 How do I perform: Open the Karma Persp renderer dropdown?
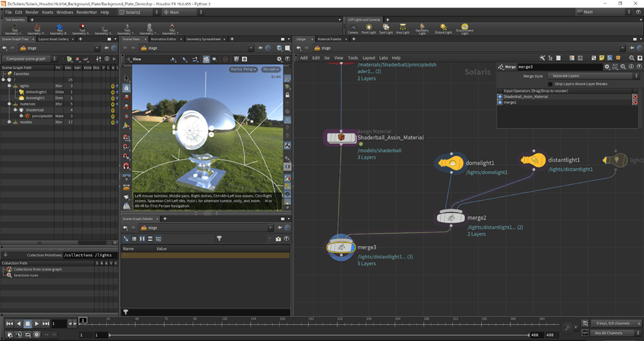coord(243,69)
